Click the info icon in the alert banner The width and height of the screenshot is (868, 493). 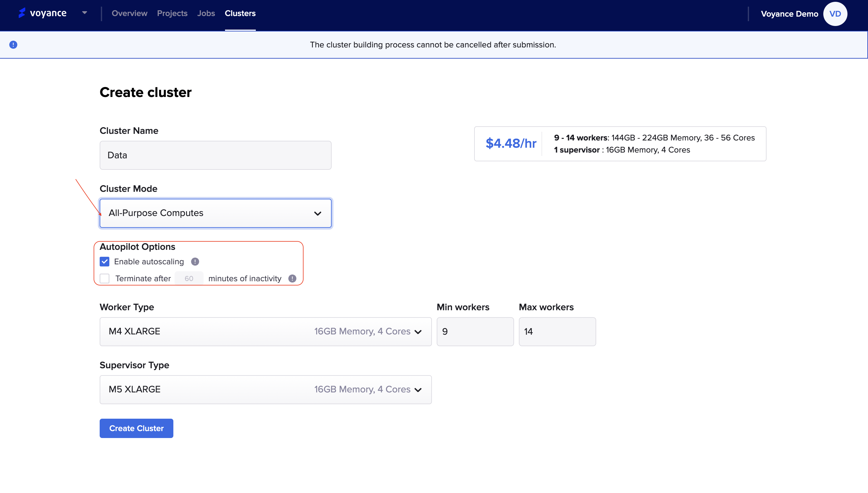click(13, 45)
